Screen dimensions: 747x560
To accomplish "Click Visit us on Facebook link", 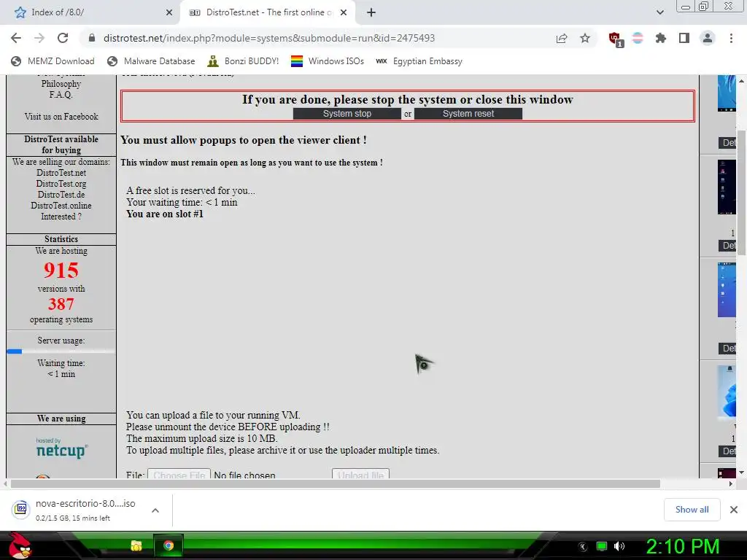I will [61, 117].
